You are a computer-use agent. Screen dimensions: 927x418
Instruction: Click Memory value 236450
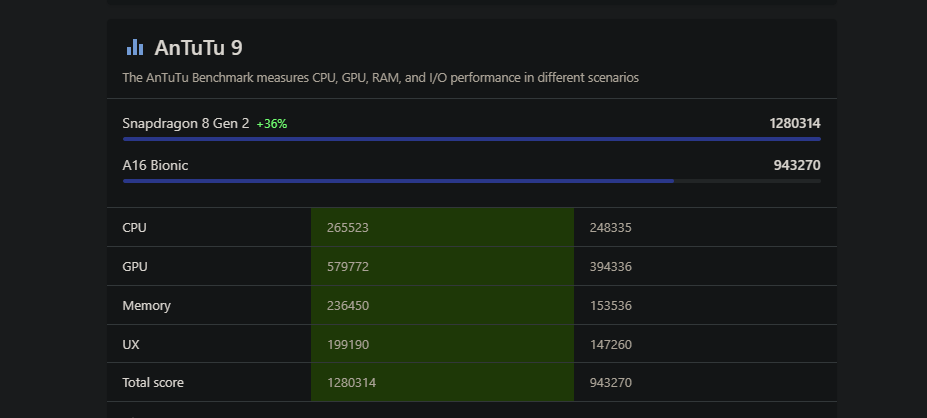coord(348,306)
